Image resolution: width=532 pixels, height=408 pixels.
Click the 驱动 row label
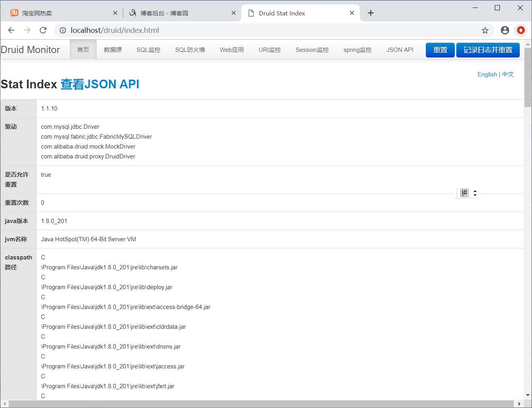[x=11, y=127]
